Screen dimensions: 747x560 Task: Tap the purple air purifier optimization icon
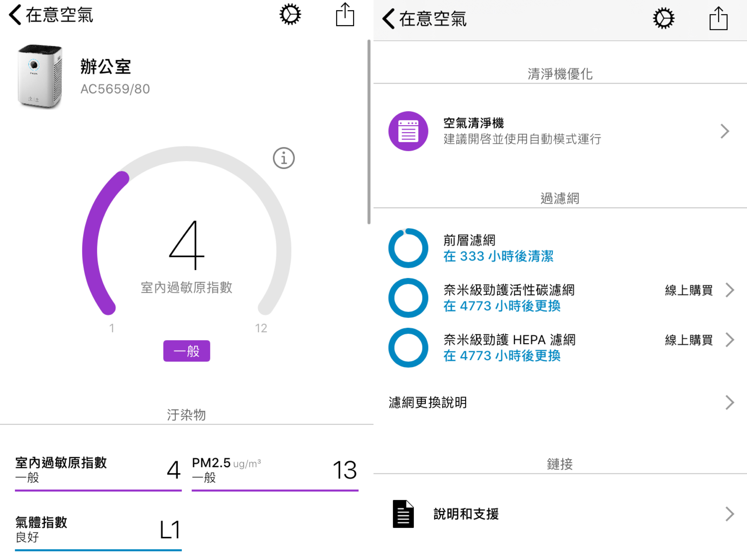click(x=408, y=131)
